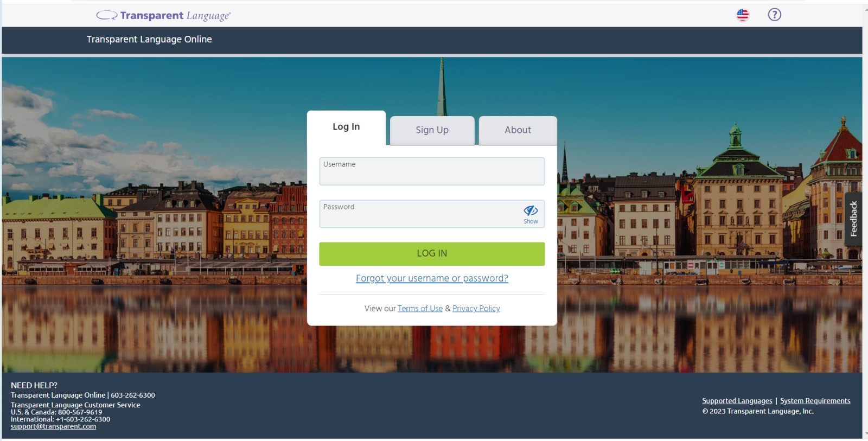
Task: Click the International: +1-603-262-6300 text
Action: (x=60, y=419)
